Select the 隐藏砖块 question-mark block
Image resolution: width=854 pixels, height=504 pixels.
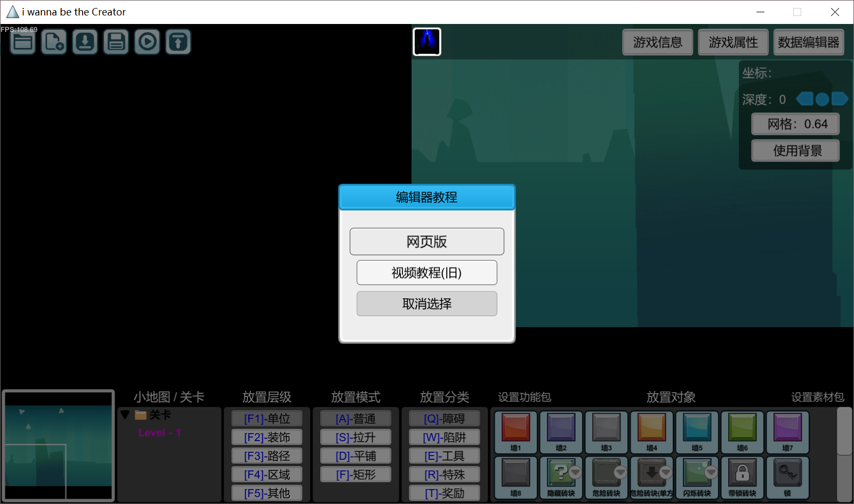[x=561, y=477]
